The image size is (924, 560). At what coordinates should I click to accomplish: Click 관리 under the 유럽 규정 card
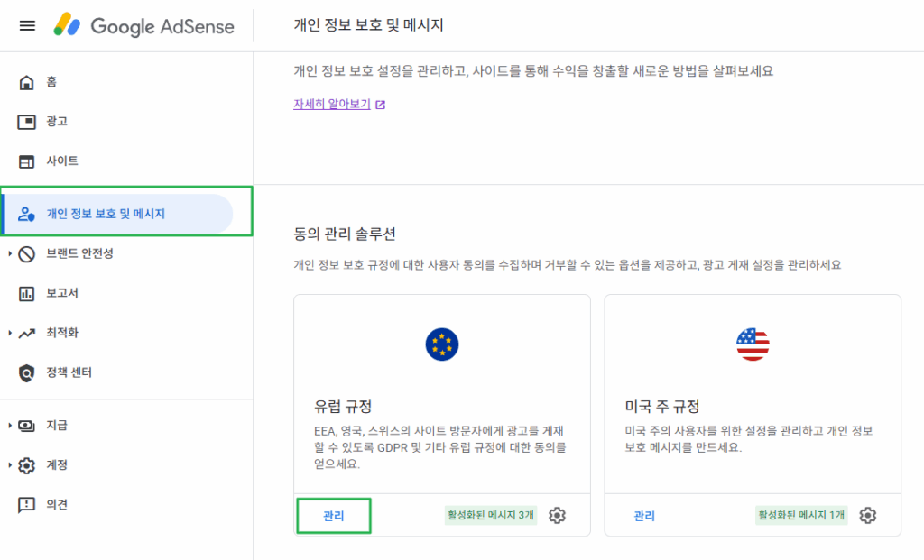[333, 516]
